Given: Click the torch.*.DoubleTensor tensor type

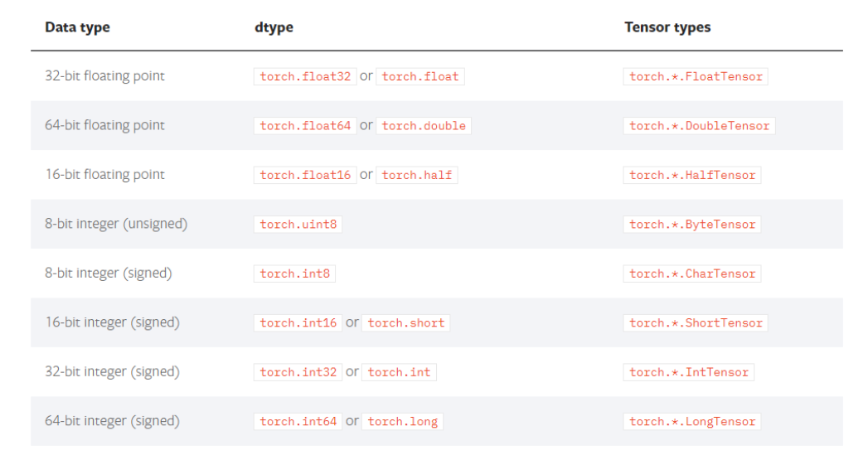Looking at the screenshot, I should click(x=700, y=126).
